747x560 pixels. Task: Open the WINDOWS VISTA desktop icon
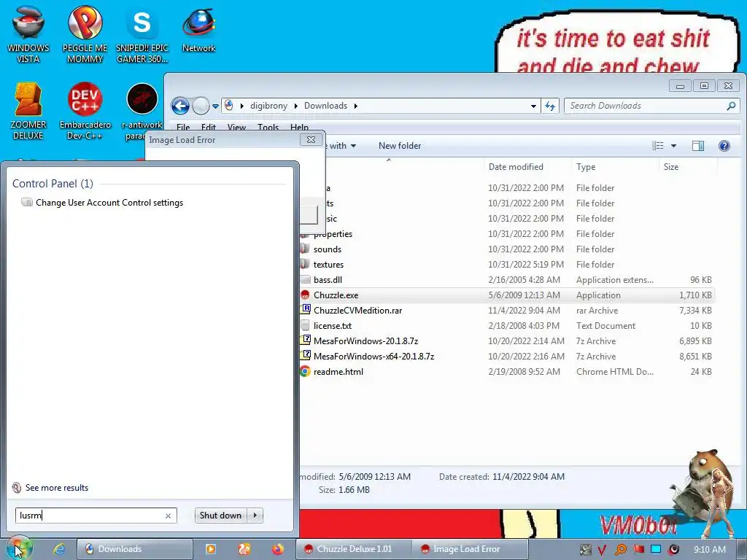[28, 35]
